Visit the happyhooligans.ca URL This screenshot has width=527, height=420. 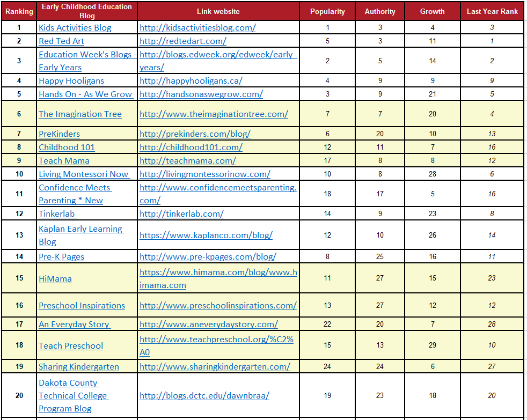pos(191,80)
